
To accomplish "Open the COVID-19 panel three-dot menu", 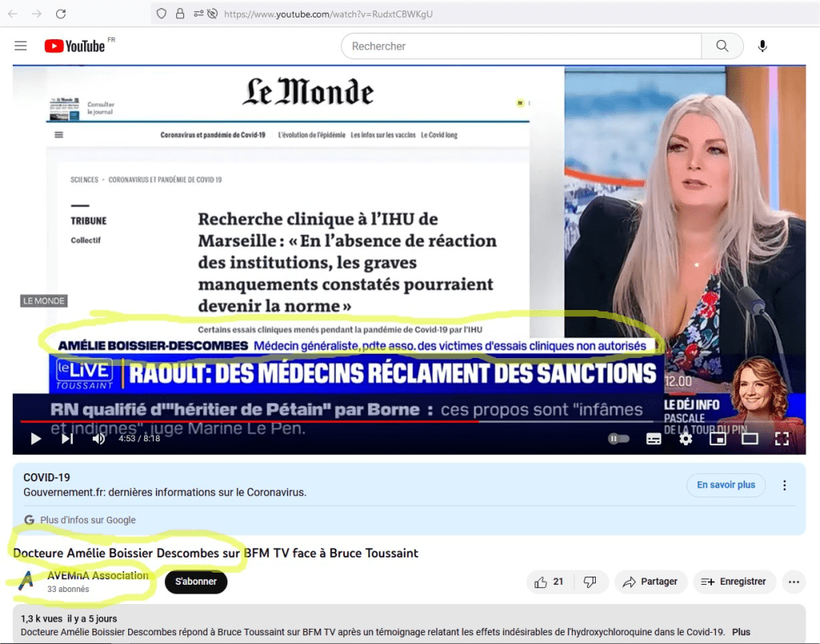I will (785, 485).
